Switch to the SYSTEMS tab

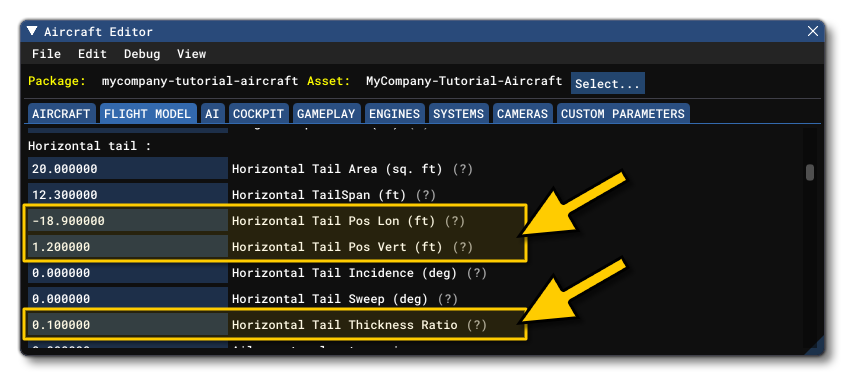[459, 114]
